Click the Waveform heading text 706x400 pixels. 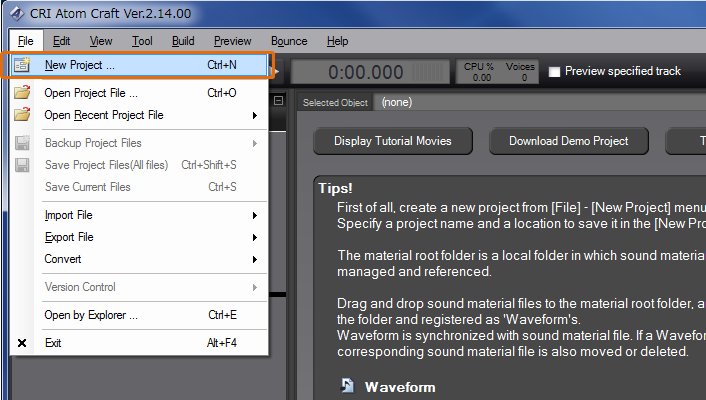pos(400,387)
